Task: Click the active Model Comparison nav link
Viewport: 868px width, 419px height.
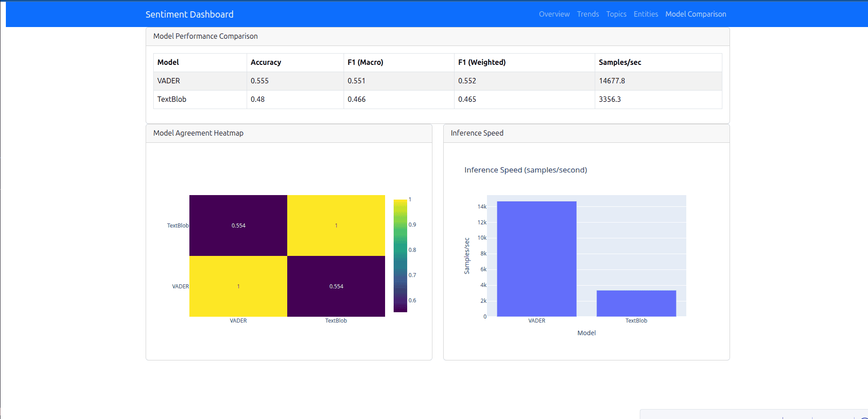Action: (695, 14)
